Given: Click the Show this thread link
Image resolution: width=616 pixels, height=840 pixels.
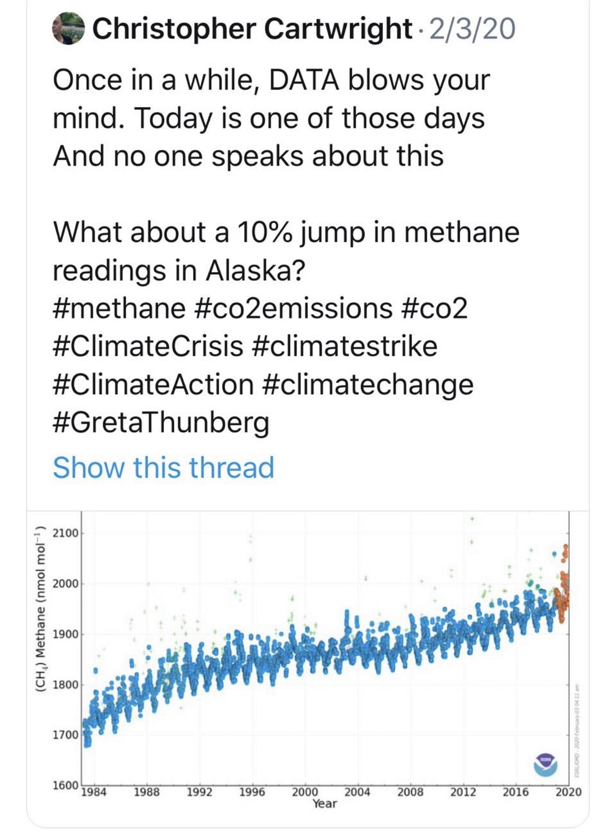Looking at the screenshot, I should pos(164,467).
